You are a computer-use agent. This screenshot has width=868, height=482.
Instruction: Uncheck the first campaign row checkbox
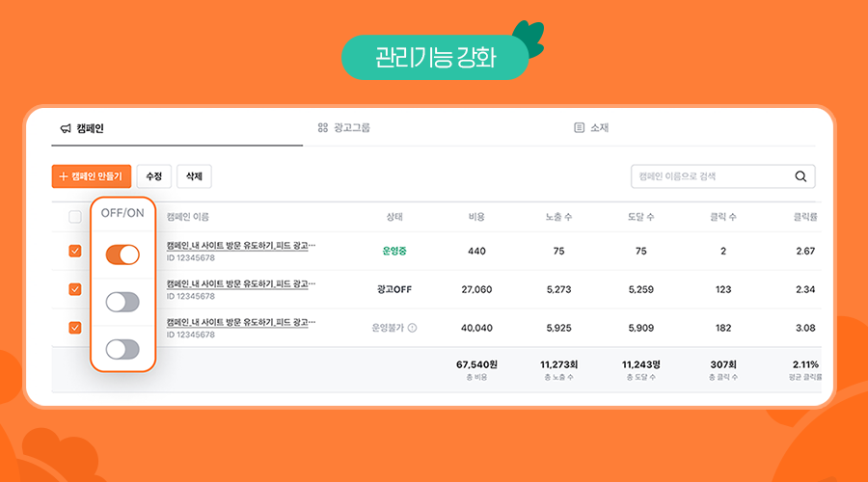click(x=75, y=251)
